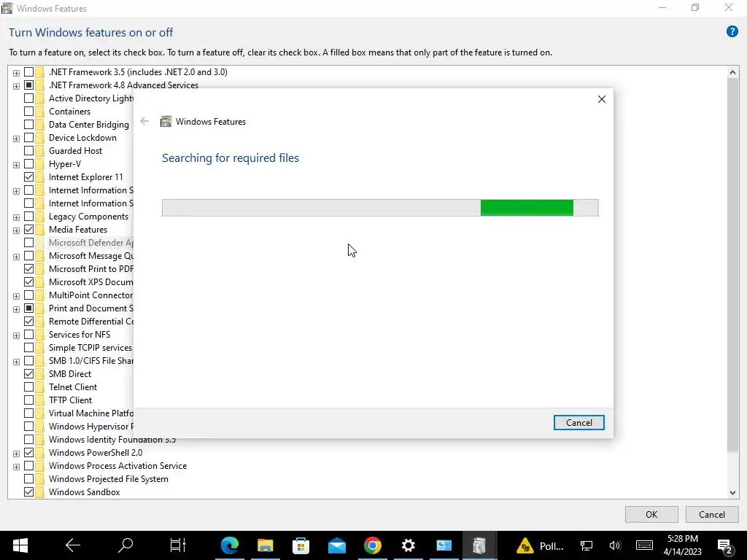This screenshot has height=560, width=747.
Task: Click folder icon beside Telnet Client
Action: 40,387
